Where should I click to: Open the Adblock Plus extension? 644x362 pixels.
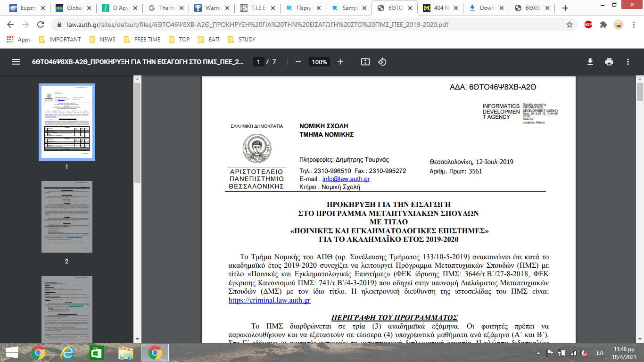588,25
